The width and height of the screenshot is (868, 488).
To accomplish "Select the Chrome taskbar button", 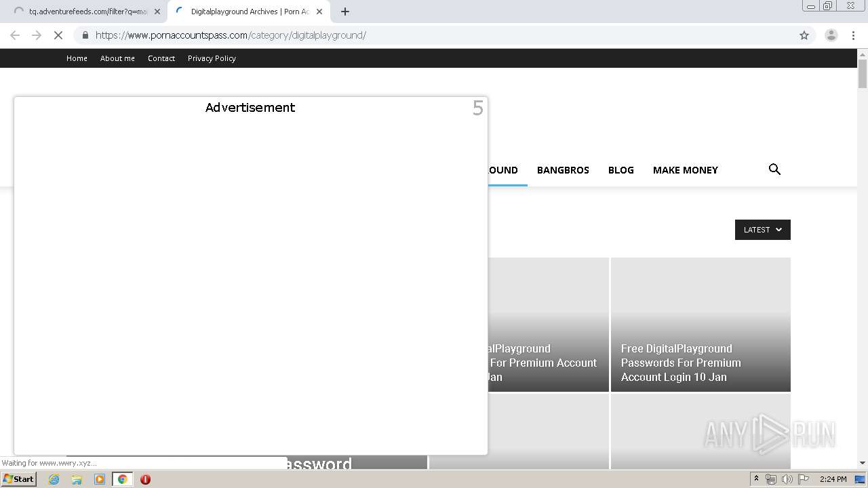I will pyautogui.click(x=122, y=479).
